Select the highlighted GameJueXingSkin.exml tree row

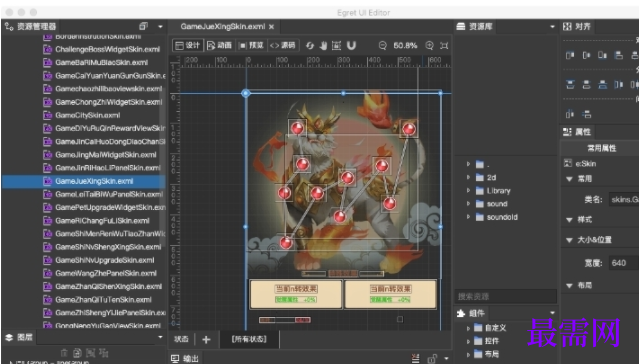click(x=84, y=181)
